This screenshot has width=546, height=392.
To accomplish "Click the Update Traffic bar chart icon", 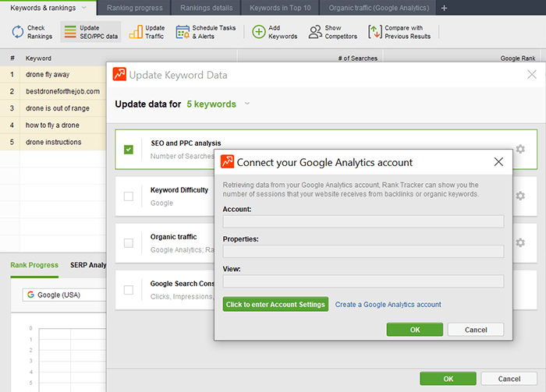I will [x=136, y=32].
